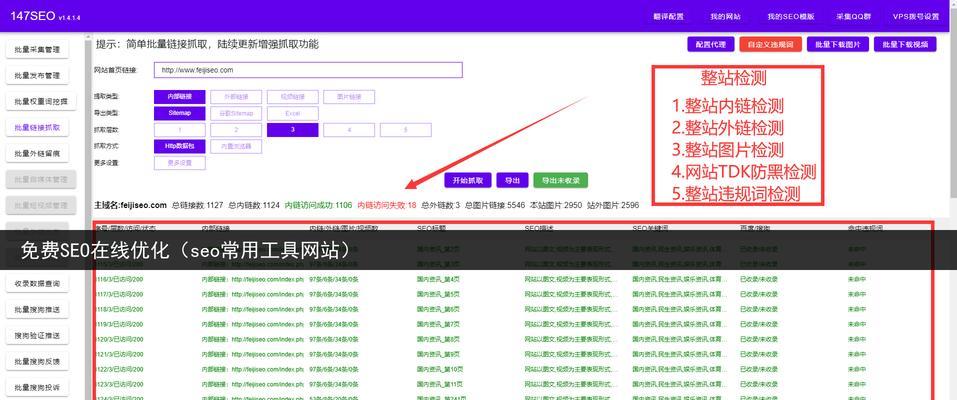Open 我的SEO模板 in top navigation
The image size is (957, 400).
click(x=791, y=16)
